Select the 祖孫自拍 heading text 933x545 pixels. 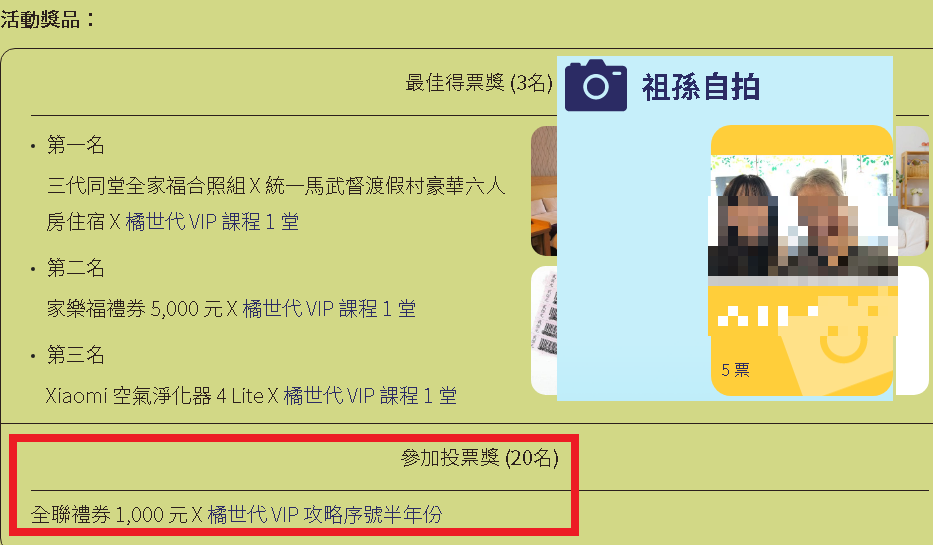(700, 87)
